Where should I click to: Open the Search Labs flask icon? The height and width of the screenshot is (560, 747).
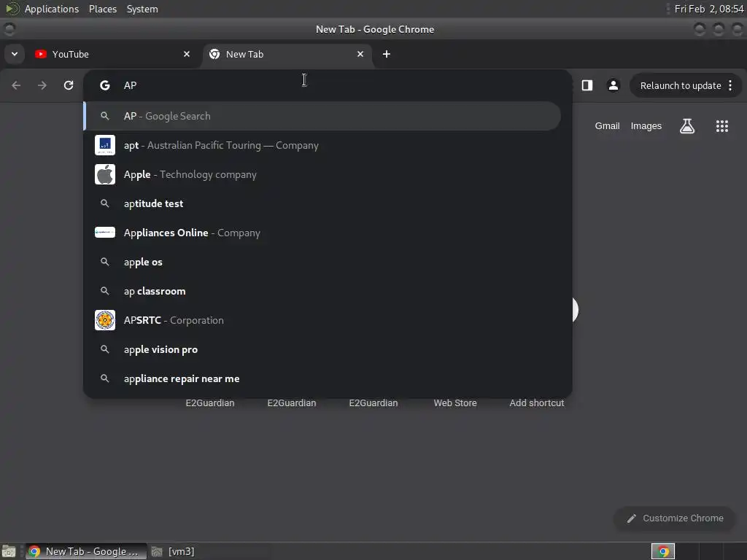(x=687, y=126)
